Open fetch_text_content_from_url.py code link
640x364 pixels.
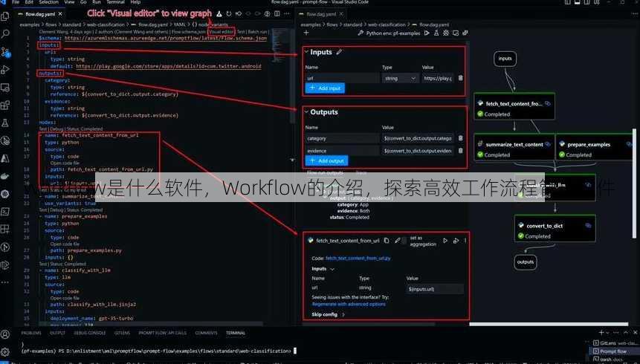pyautogui.click(x=358, y=258)
